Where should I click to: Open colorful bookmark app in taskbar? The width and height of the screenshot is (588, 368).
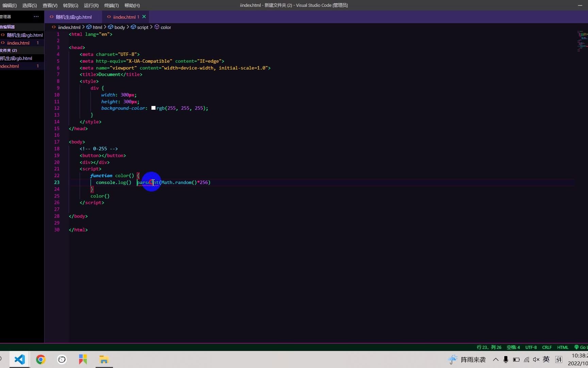point(83,359)
